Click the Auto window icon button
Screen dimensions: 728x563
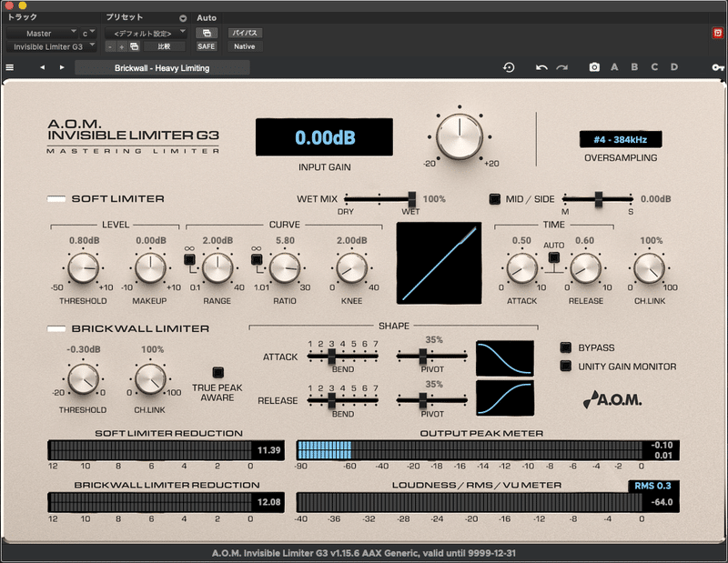[x=207, y=33]
